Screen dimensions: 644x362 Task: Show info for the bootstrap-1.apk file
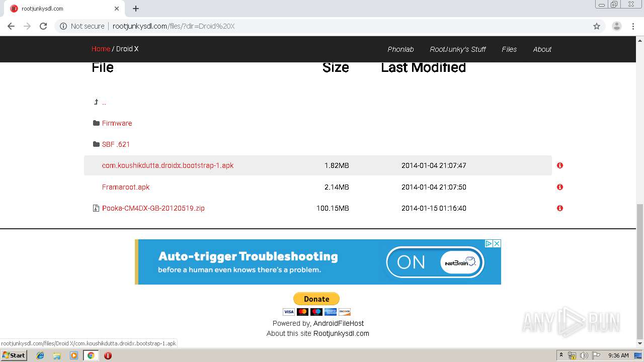pos(560,165)
